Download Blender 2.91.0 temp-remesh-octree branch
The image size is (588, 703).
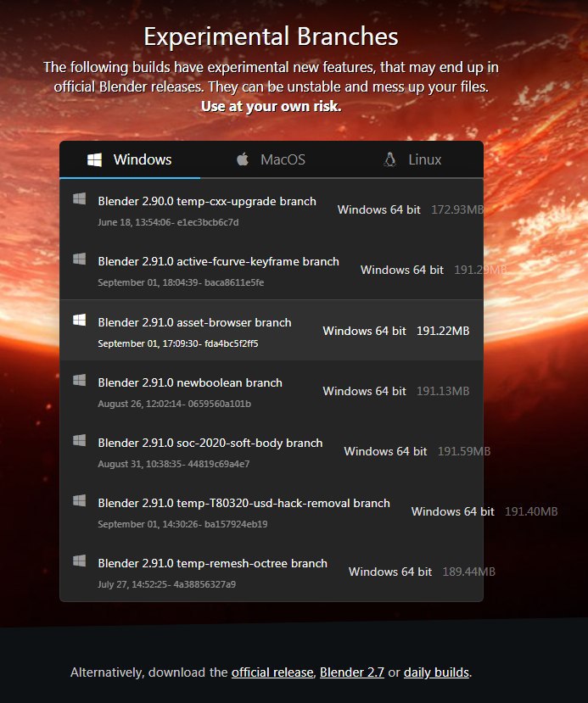[x=213, y=563]
